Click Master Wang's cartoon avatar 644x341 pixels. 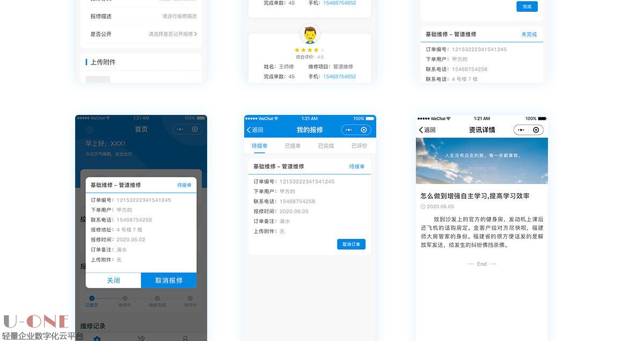pos(310,34)
